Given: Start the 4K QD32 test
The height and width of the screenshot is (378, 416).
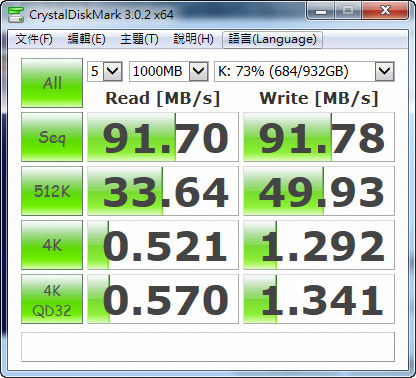Looking at the screenshot, I should click(x=52, y=299).
